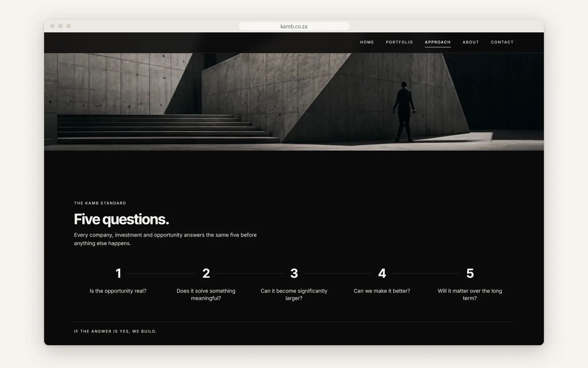
Task: Select the Approach nav item
Action: point(438,42)
